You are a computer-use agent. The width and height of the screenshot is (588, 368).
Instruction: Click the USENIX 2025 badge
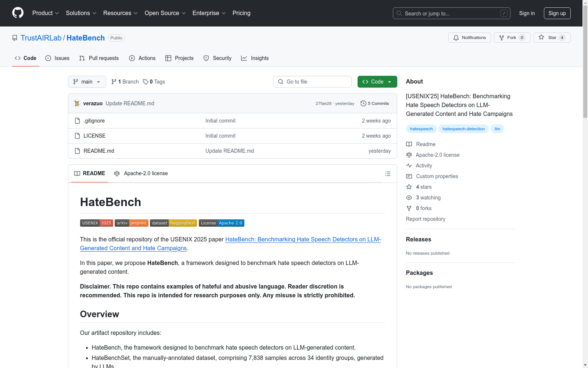point(97,223)
